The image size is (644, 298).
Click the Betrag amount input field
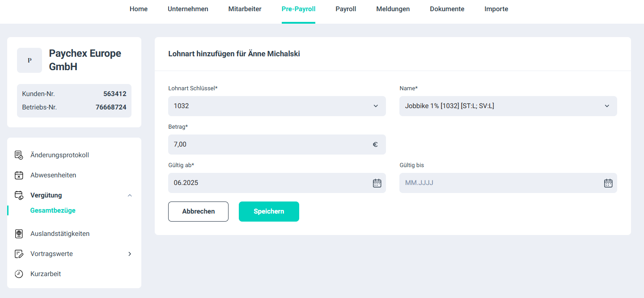point(268,144)
